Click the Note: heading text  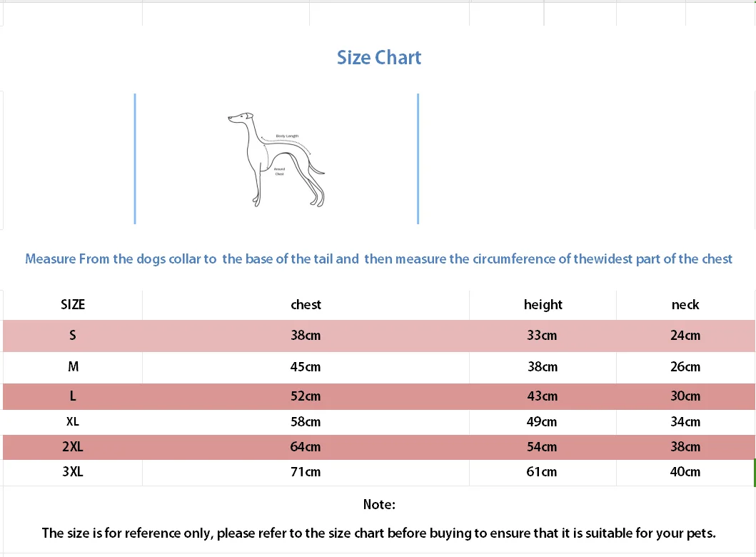[x=379, y=505]
